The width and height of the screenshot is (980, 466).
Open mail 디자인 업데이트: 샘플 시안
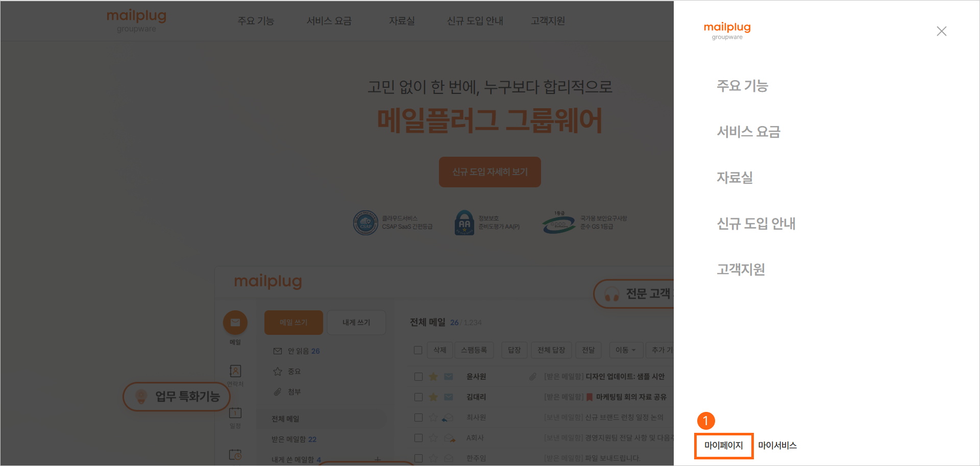(x=625, y=377)
